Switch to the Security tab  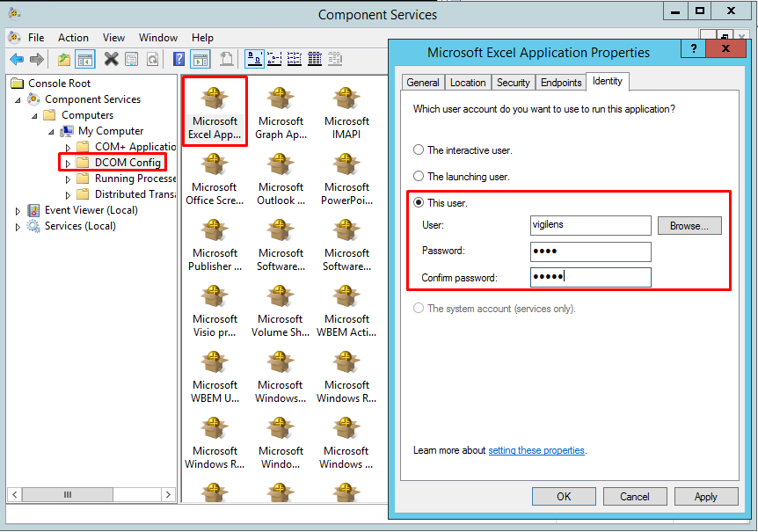(514, 83)
